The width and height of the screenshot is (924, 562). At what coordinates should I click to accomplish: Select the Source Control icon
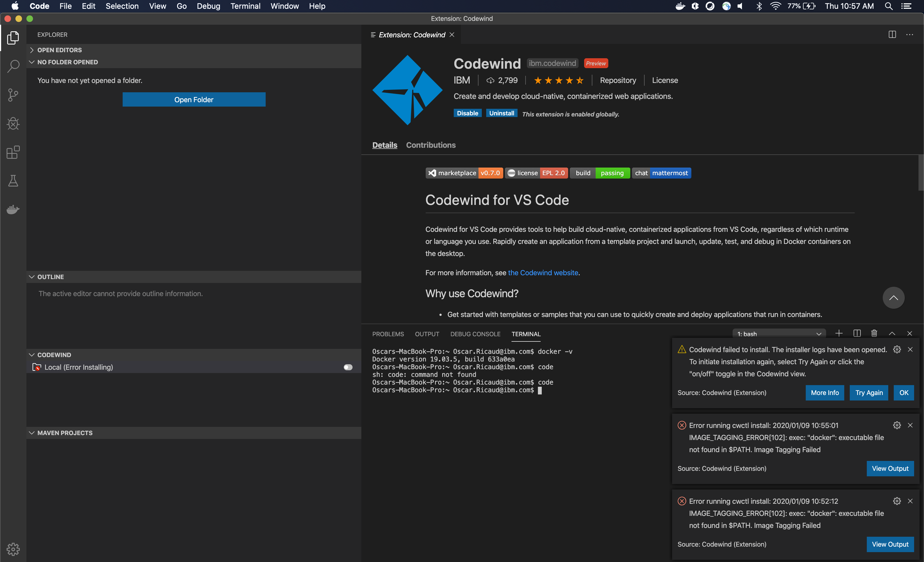click(x=13, y=95)
